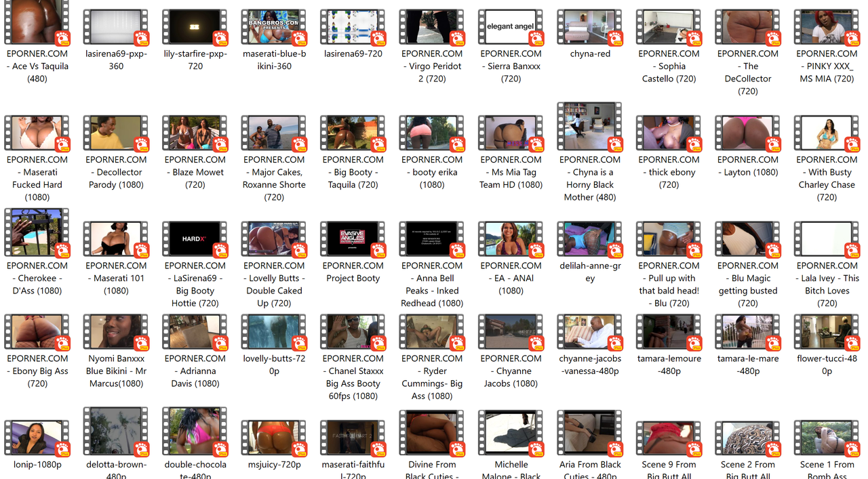Select the file name 'msjuicy-720p'
Viewport: 868px width, 479px height.
(x=274, y=465)
